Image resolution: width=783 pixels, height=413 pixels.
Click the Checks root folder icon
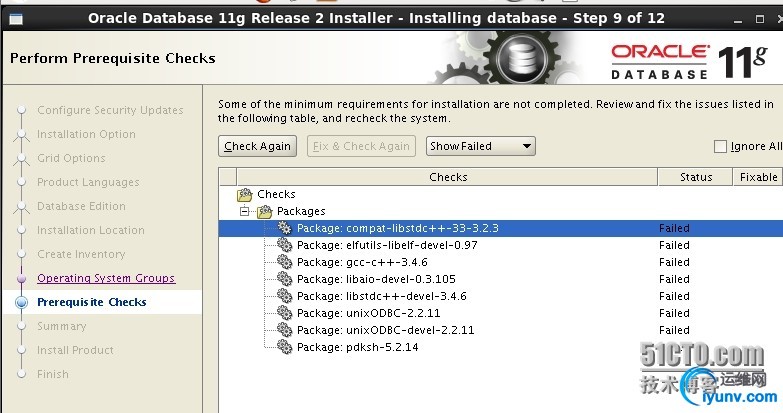click(245, 194)
